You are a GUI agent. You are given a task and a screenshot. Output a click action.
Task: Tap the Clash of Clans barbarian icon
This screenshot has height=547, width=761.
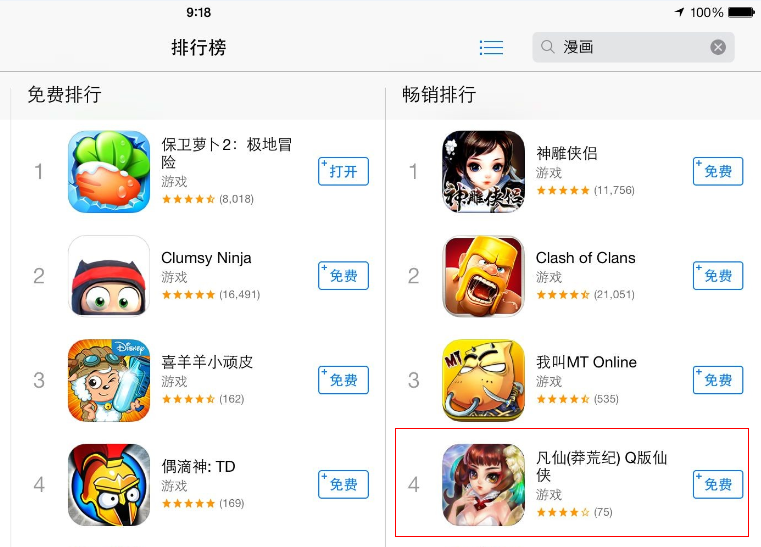pyautogui.click(x=483, y=276)
